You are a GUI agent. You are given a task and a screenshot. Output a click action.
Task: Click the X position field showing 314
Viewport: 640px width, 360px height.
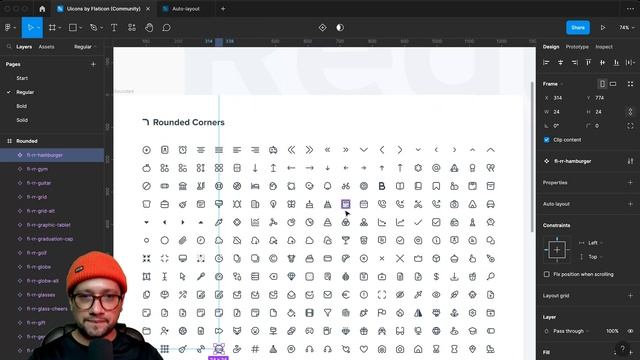pyautogui.click(x=561, y=98)
